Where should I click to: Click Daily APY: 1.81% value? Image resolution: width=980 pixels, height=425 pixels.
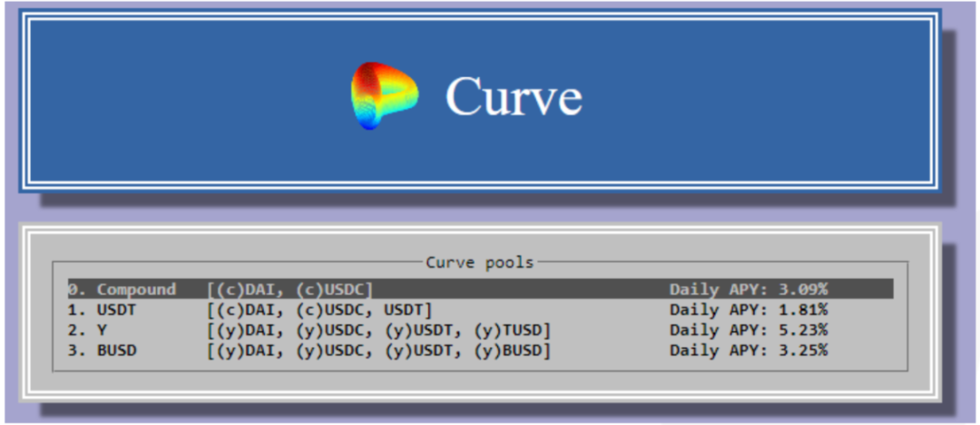pyautogui.click(x=749, y=309)
